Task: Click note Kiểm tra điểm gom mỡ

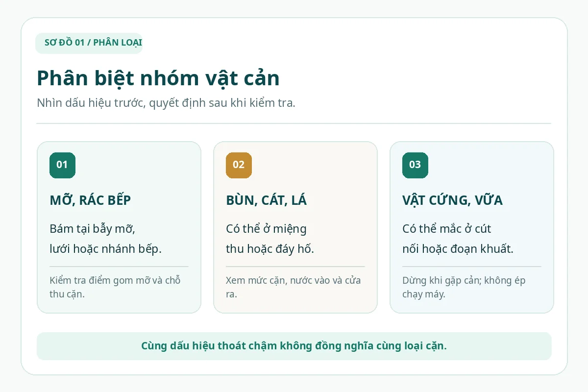Action: tap(115, 287)
